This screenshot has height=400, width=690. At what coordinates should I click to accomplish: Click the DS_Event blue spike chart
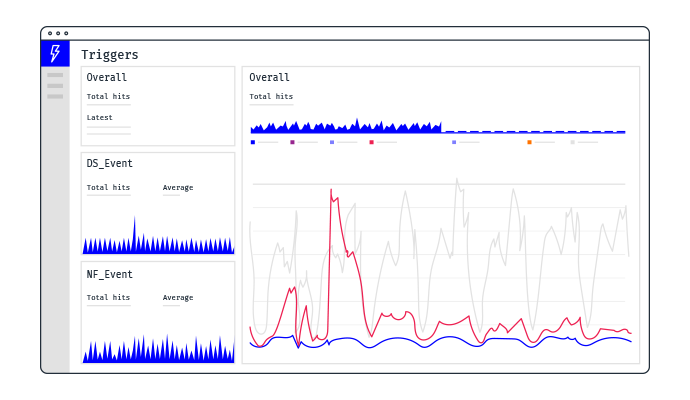(x=158, y=235)
